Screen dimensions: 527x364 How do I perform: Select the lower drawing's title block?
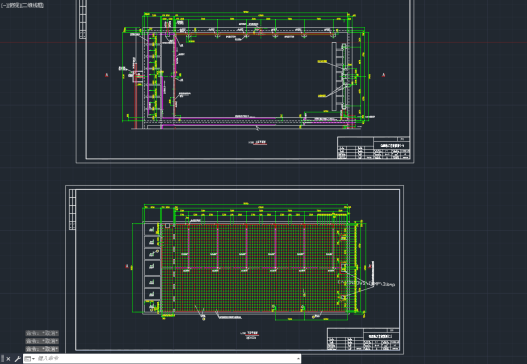pos(363,339)
